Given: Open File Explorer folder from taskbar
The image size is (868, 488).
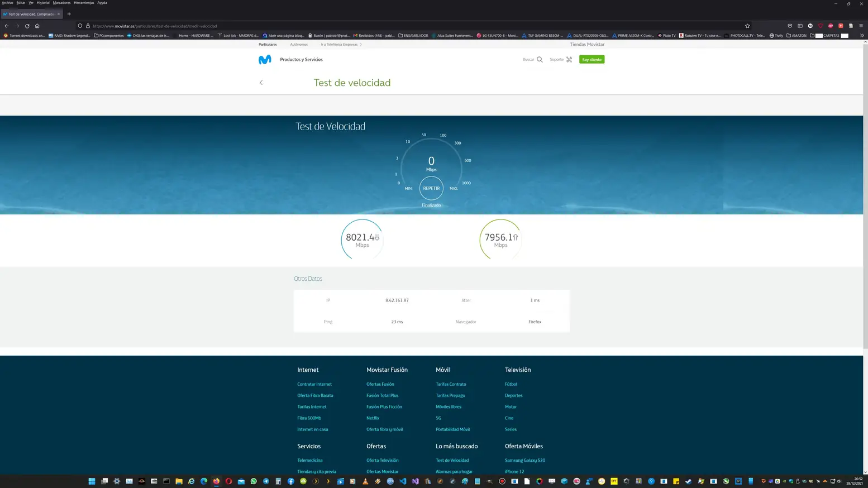Looking at the screenshot, I should [x=179, y=481].
